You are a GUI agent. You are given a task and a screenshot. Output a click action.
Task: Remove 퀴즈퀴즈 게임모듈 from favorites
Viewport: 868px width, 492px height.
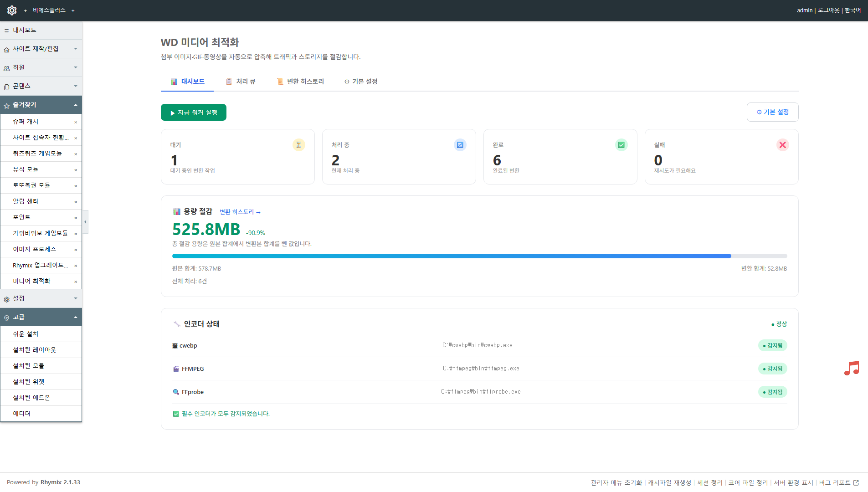point(76,154)
